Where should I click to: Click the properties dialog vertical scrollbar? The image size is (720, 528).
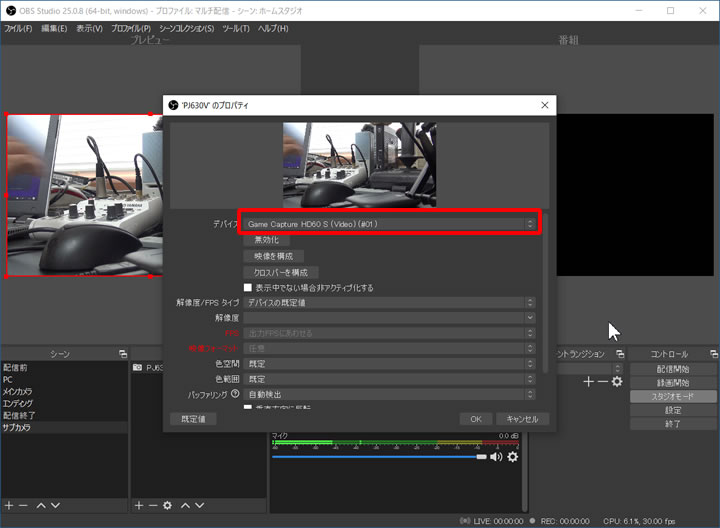546,294
